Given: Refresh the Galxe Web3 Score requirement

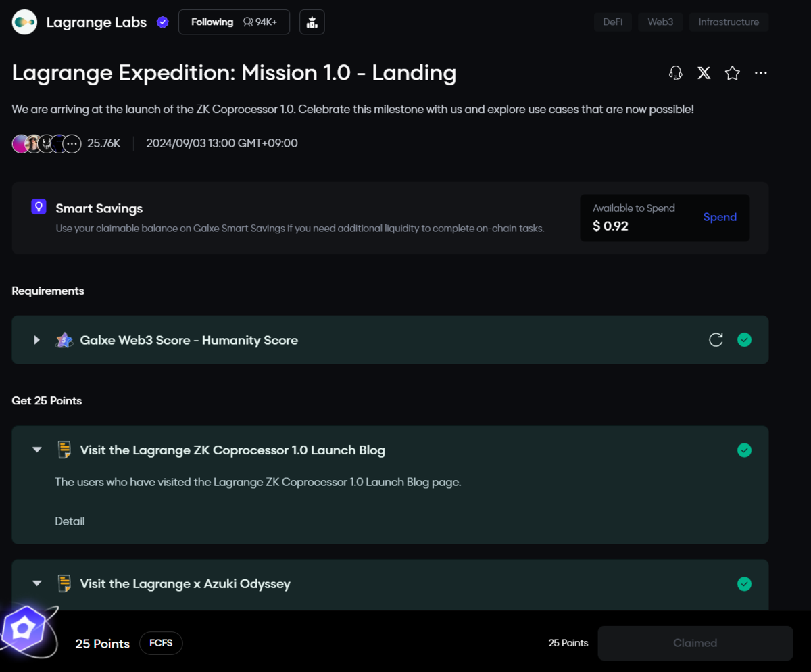Looking at the screenshot, I should point(716,340).
